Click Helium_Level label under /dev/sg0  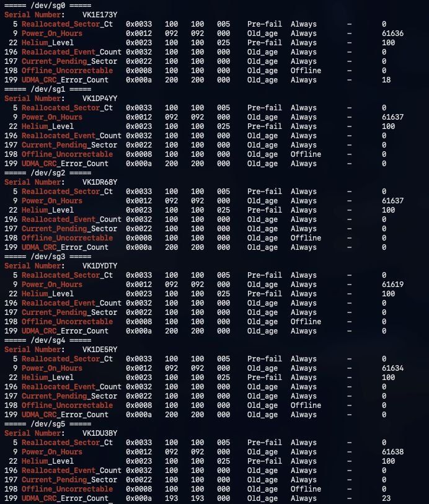click(x=48, y=43)
